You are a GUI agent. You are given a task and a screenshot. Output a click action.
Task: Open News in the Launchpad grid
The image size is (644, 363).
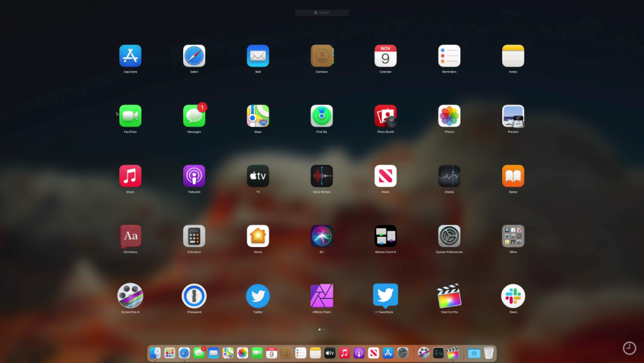385,176
